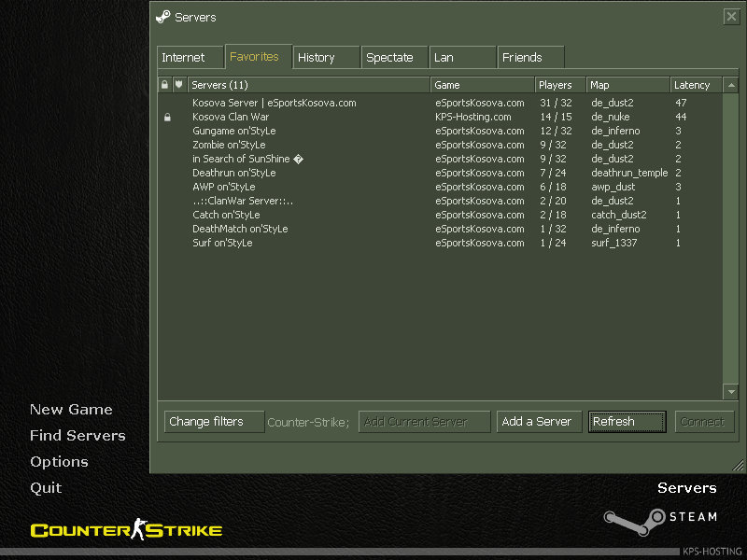Viewport: 747px width, 560px height.
Task: Click the Steam logo at bottom right
Action: point(660,521)
